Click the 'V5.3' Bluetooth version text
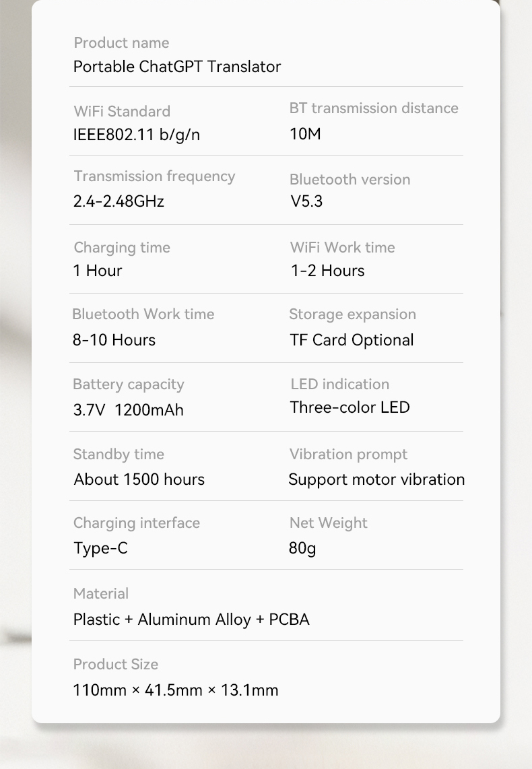This screenshot has height=769, width=532. [x=306, y=201]
